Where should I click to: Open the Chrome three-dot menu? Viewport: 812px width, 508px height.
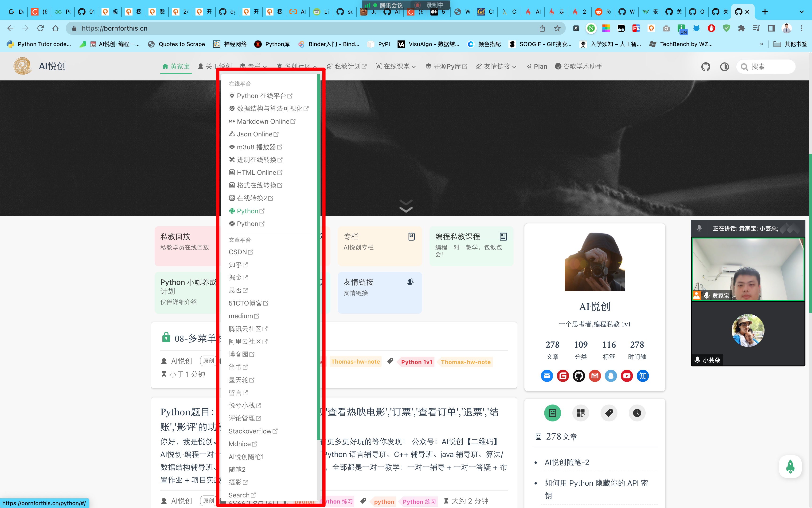[x=802, y=28]
